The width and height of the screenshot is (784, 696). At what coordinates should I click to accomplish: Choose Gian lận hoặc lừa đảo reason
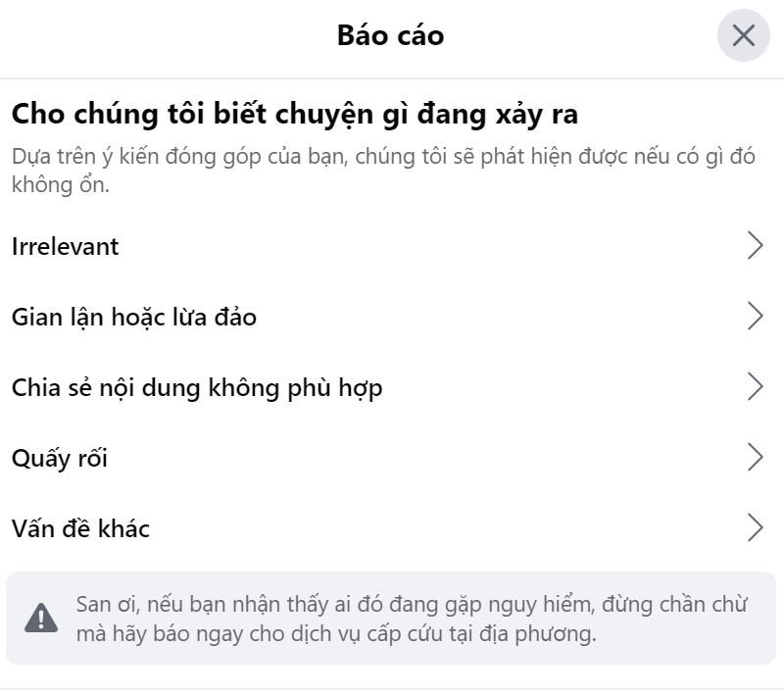click(134, 317)
